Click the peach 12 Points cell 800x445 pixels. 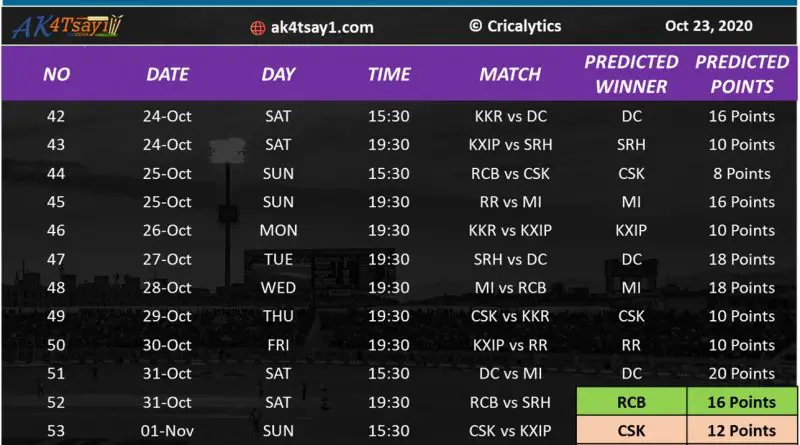742,431
